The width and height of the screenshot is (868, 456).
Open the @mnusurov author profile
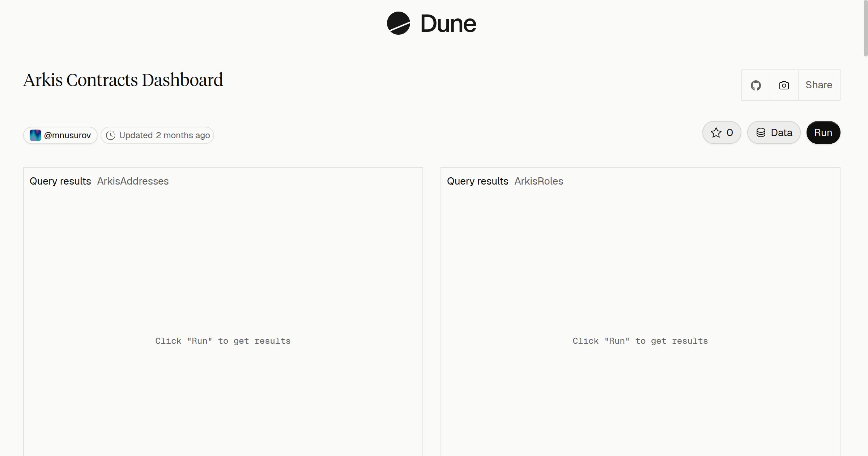(60, 135)
